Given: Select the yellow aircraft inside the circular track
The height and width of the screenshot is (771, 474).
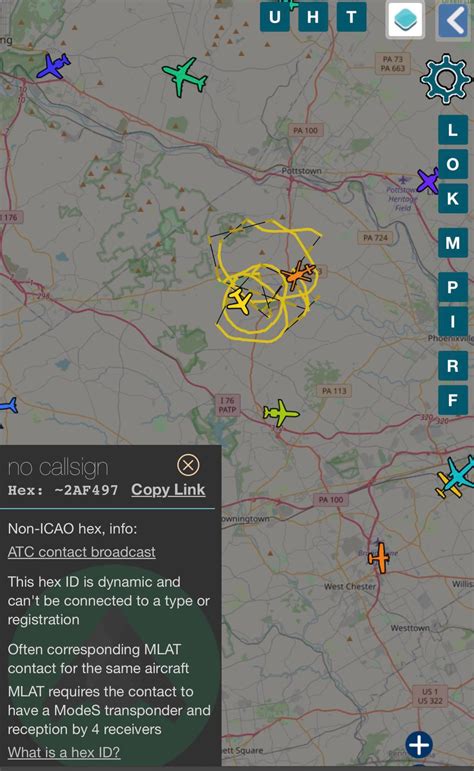Looking at the screenshot, I should pos(239,301).
